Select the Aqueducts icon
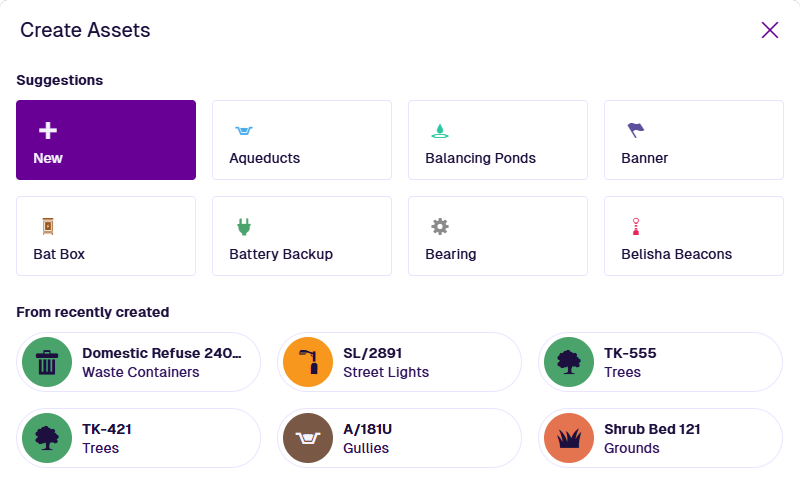This screenshot has height=493, width=800. click(x=243, y=130)
